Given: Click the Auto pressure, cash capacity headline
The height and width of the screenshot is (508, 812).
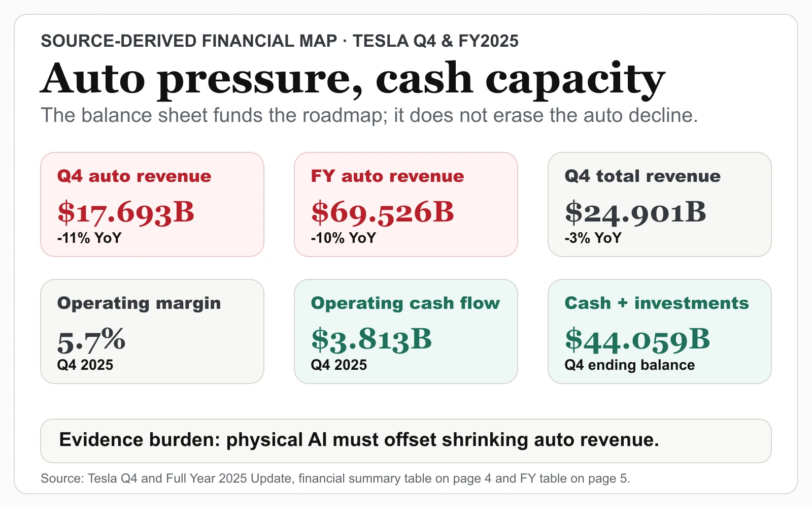Looking at the screenshot, I should coord(353,79).
